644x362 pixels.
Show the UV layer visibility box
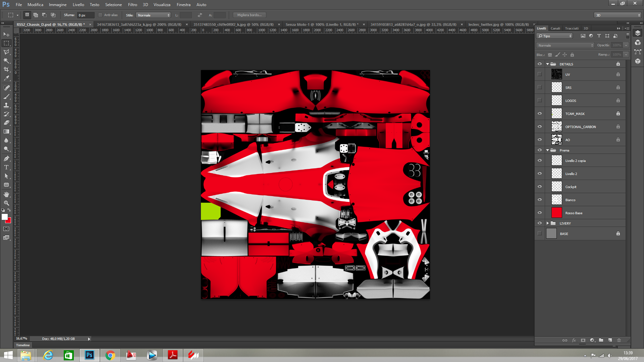540,74
